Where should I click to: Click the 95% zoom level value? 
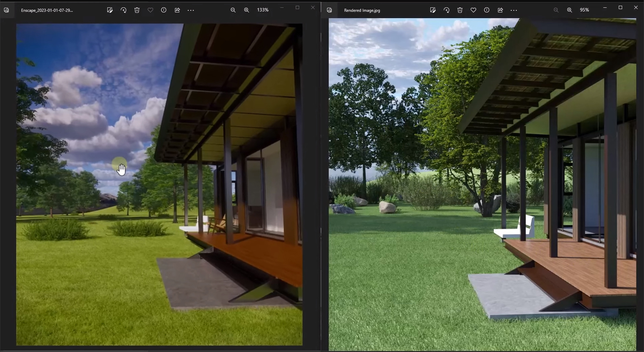click(584, 10)
